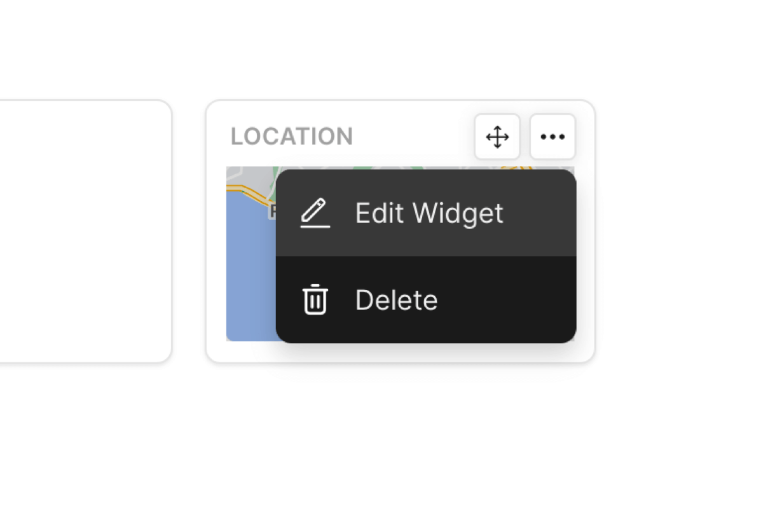Click the Delete label text
The height and width of the screenshot is (532, 782).
click(396, 300)
